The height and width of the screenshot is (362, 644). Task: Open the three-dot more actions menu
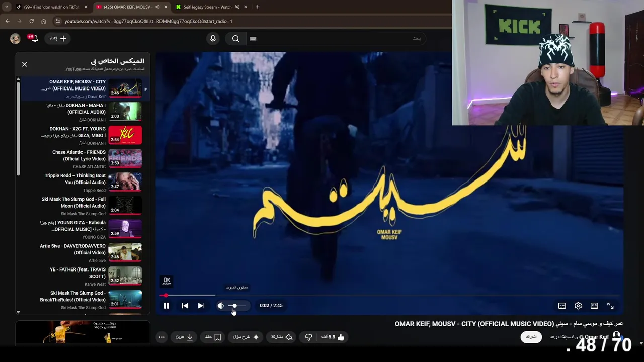[x=162, y=337]
